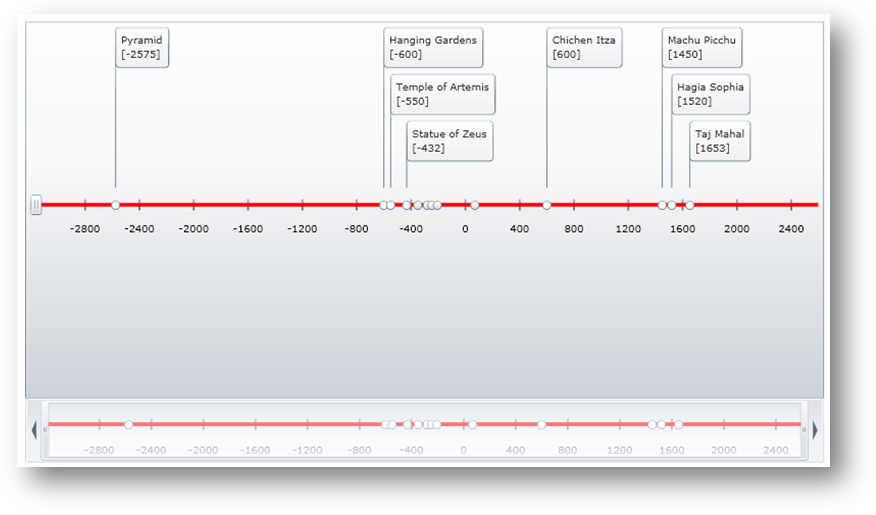Click the slider thumb at the timeline's left end
Image resolution: width=876 pixels, height=515 pixels.
(x=36, y=205)
